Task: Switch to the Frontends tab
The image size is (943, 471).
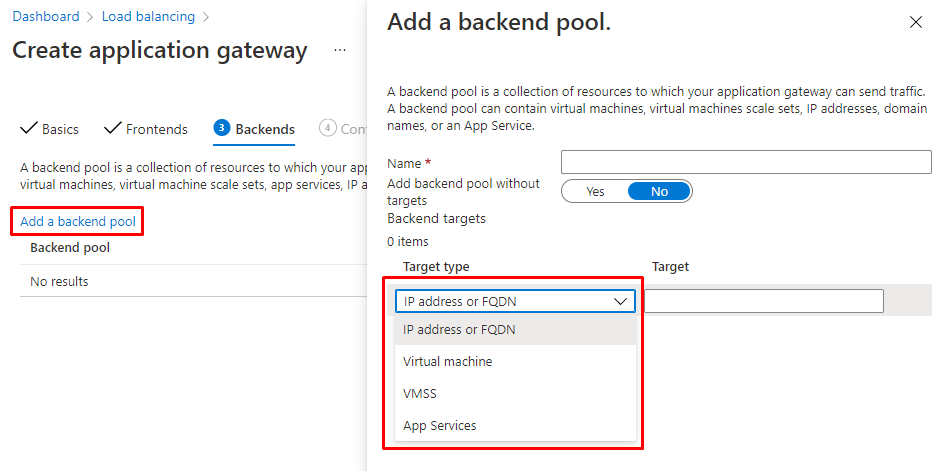Action: click(156, 129)
